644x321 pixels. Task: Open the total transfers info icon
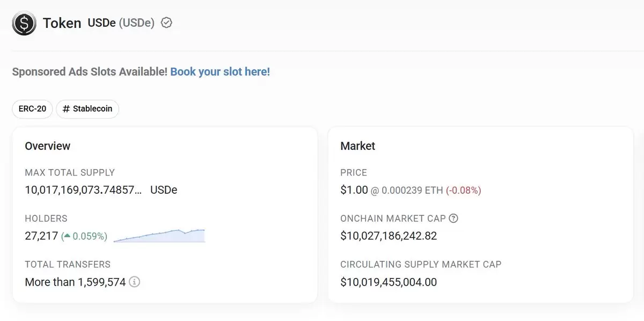click(x=135, y=282)
